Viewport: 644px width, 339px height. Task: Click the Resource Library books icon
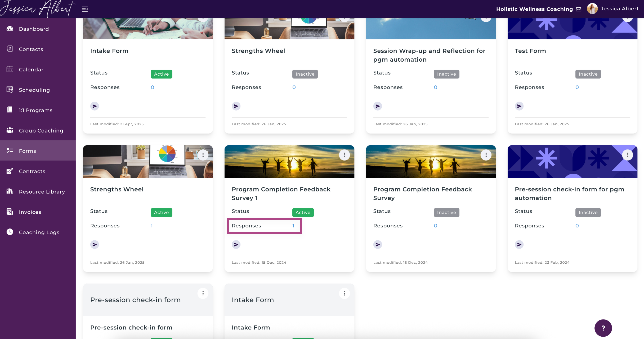(x=10, y=191)
